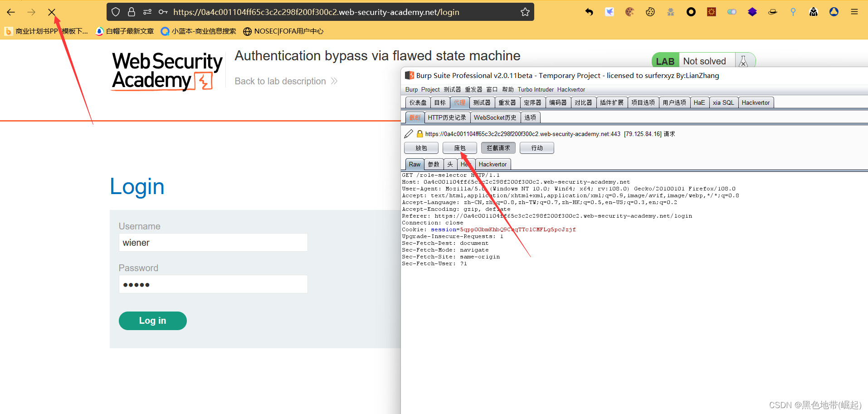Open the Burp menu in Burp Suite
Image resolution: width=868 pixels, height=414 pixels.
pos(411,90)
